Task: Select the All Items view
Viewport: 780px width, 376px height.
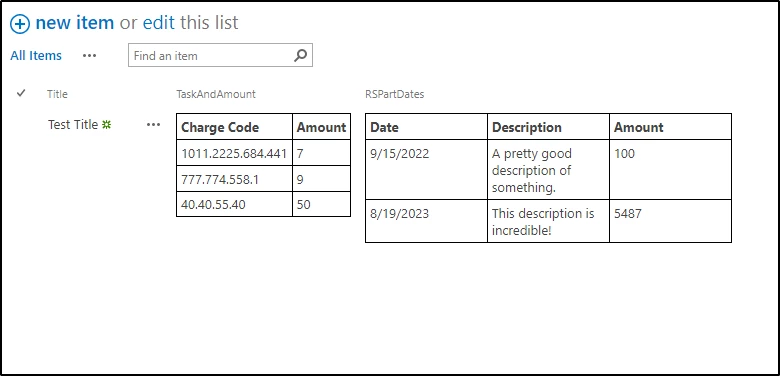Action: coord(36,56)
